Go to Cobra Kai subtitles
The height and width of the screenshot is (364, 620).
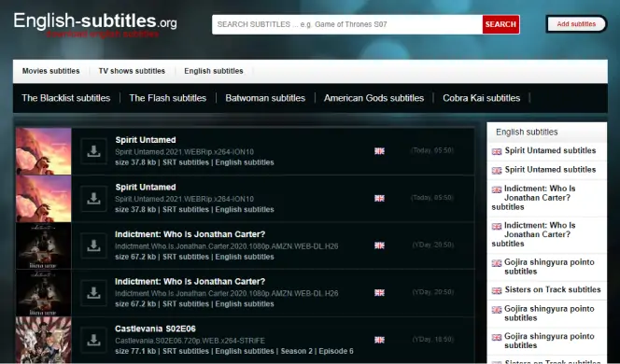(x=481, y=98)
